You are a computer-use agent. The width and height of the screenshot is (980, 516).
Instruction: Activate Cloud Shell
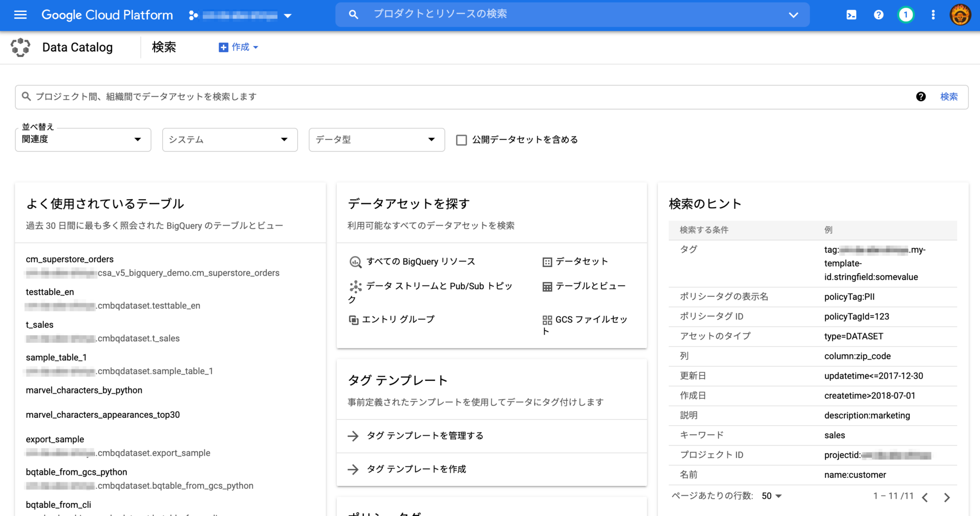point(851,15)
